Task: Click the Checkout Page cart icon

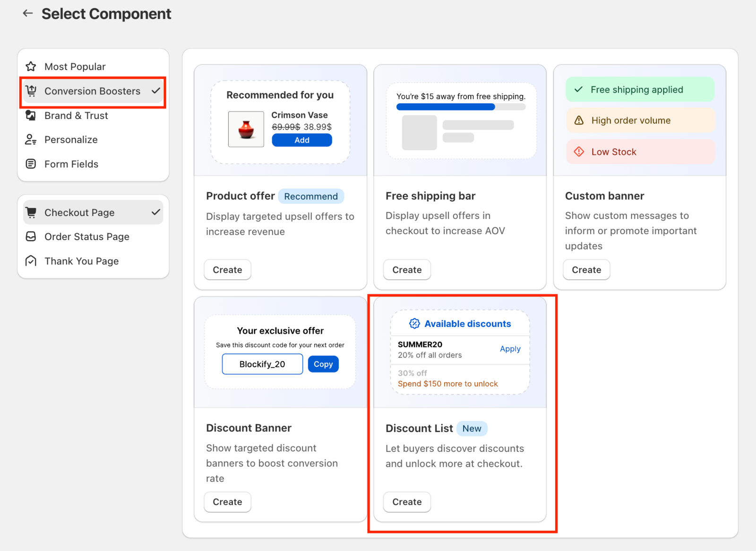Action: [x=31, y=212]
